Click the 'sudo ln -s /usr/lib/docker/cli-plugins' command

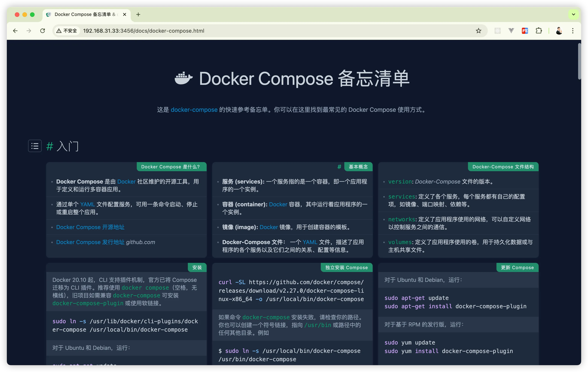[x=125, y=325]
